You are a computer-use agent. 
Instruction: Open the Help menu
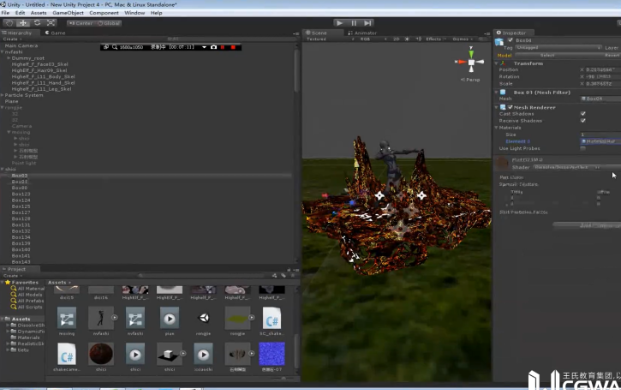156,13
